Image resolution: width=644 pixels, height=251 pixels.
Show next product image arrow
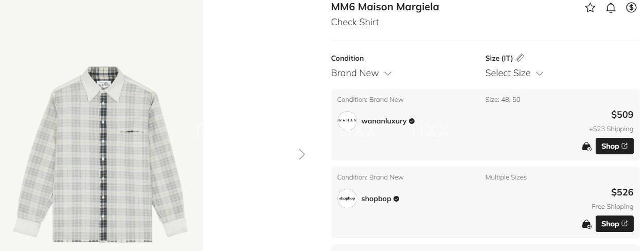pos(302,154)
